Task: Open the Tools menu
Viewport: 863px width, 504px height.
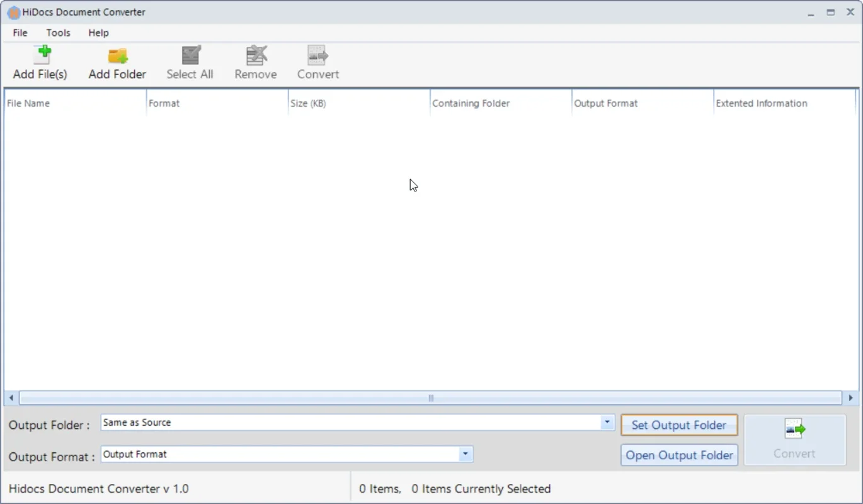Action: pyautogui.click(x=58, y=33)
